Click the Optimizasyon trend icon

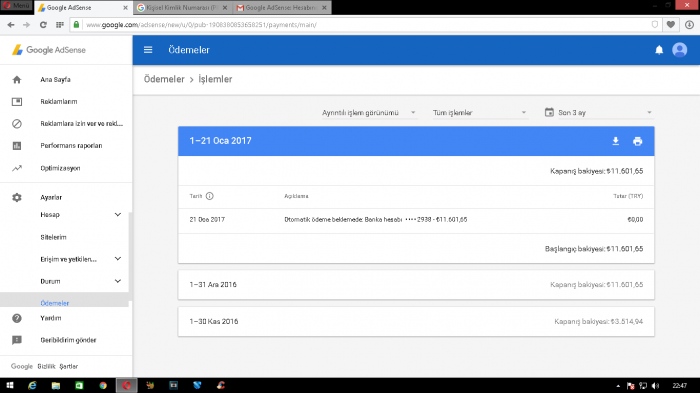click(17, 168)
